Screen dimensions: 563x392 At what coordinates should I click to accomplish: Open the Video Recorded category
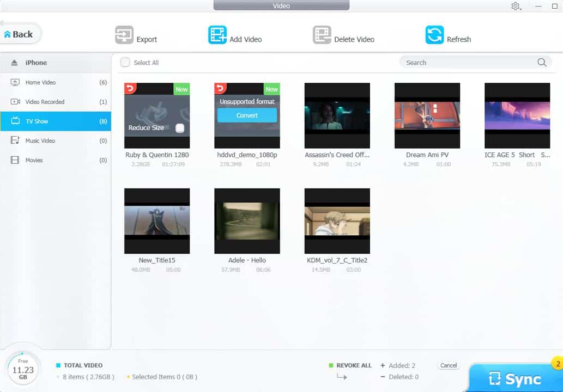click(x=56, y=102)
